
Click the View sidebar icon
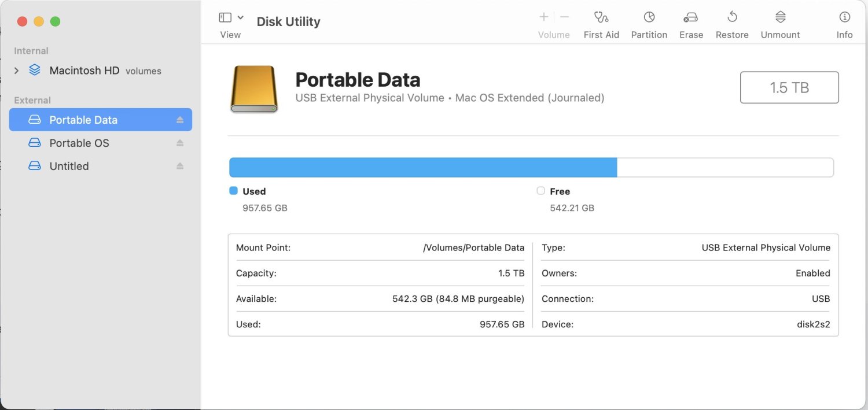[225, 17]
